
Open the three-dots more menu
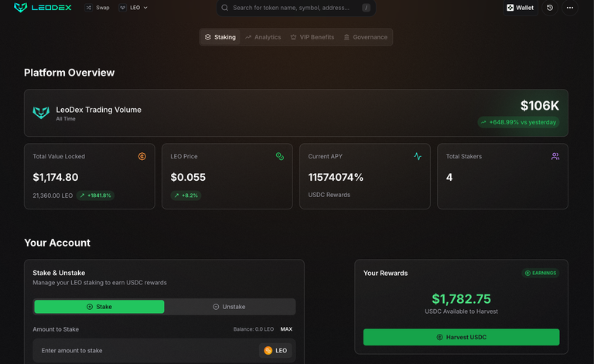(570, 8)
